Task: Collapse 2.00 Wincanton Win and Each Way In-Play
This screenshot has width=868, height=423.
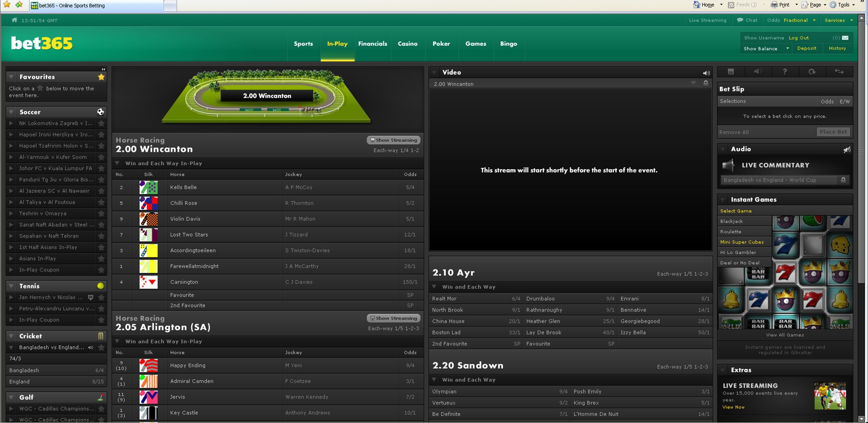Action: tap(117, 163)
